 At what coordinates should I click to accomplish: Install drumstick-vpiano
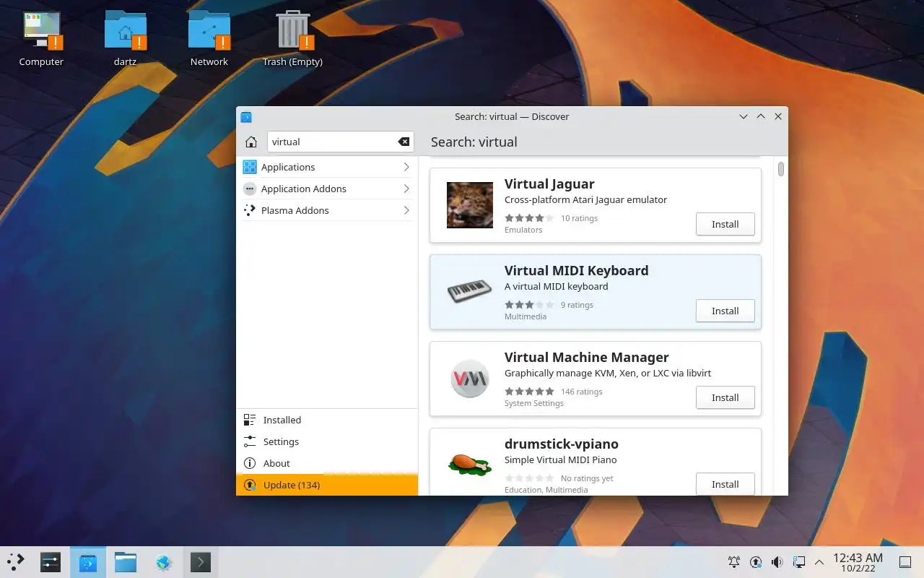click(x=725, y=484)
